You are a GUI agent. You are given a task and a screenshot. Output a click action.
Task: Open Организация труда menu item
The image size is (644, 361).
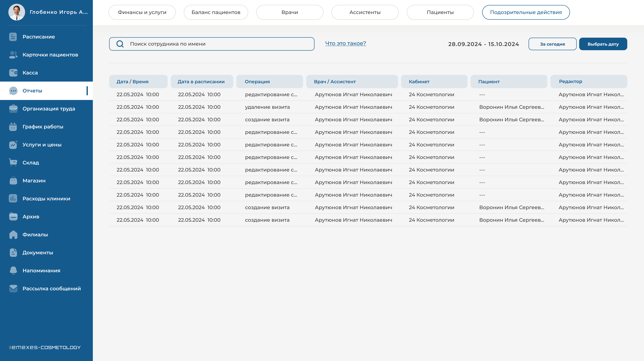coord(49,109)
